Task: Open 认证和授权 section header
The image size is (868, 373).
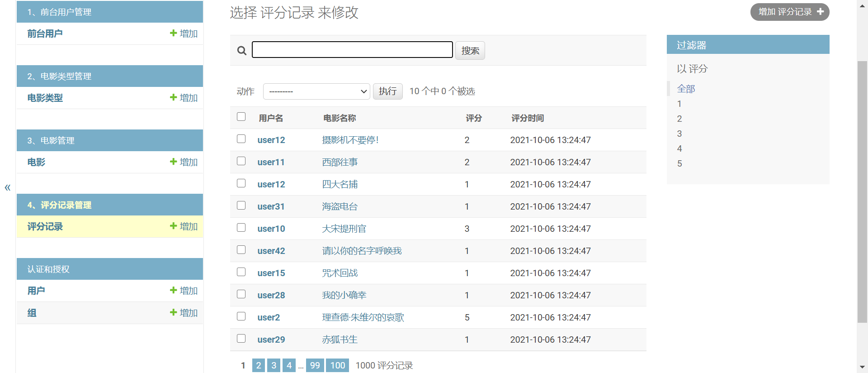Action: tap(48, 269)
